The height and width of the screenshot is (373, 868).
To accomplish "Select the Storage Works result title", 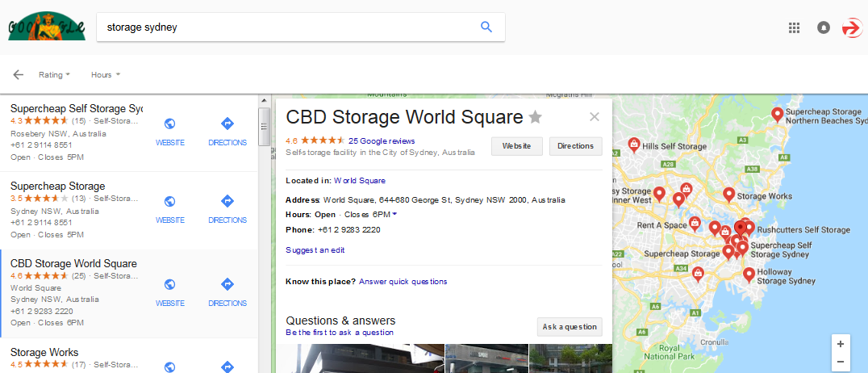I will pos(44,353).
